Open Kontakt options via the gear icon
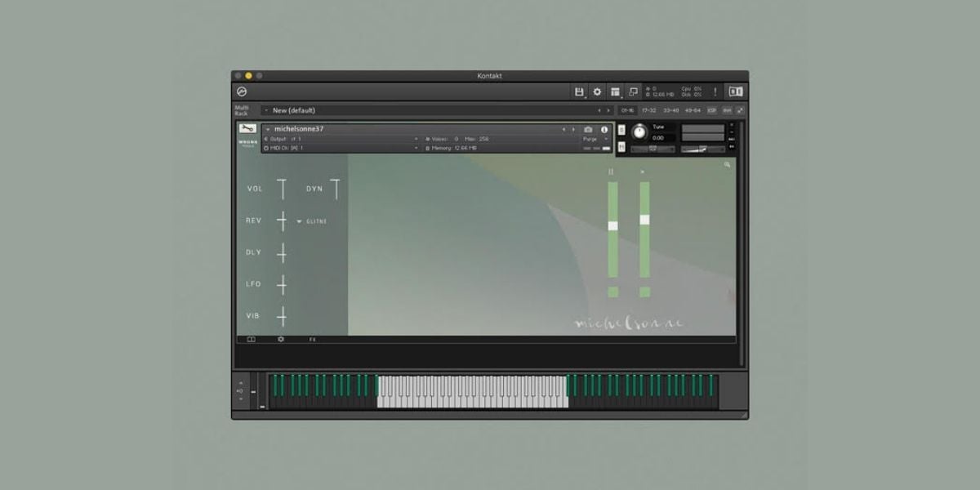This screenshot has height=490, width=980. click(597, 91)
